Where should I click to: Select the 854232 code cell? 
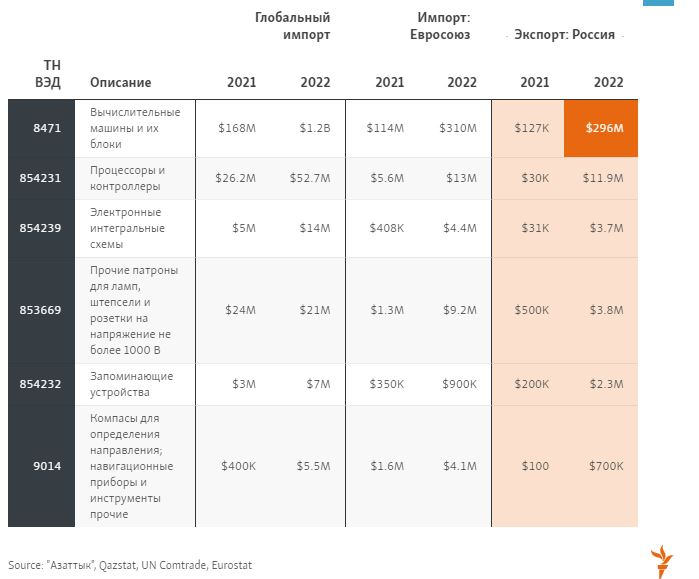(x=41, y=384)
